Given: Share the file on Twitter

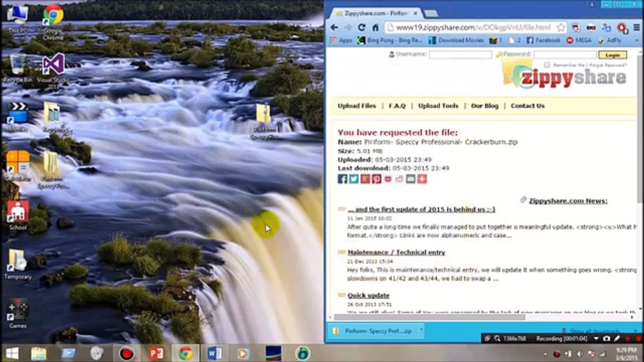Looking at the screenshot, I should click(354, 179).
